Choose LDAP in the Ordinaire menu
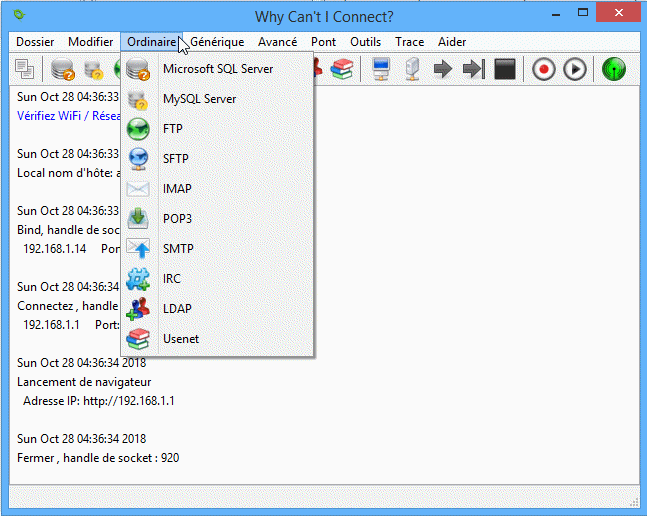 (x=217, y=309)
